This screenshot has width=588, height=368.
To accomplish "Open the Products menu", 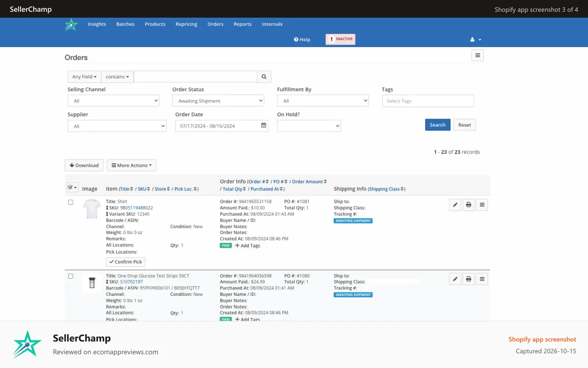I will pos(155,24).
